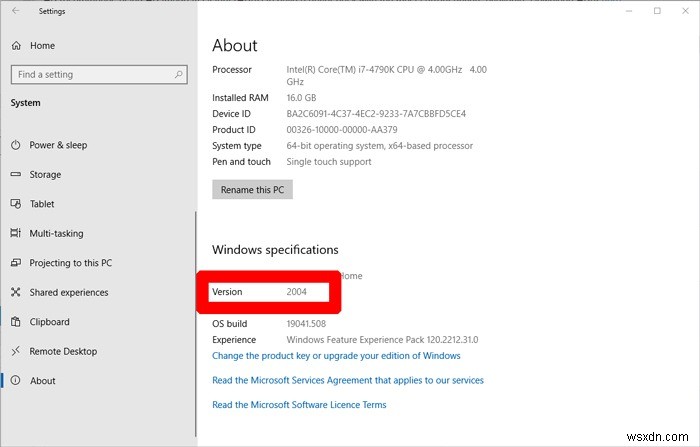
Task: Click the back arrow in Settings
Action: click(16, 11)
